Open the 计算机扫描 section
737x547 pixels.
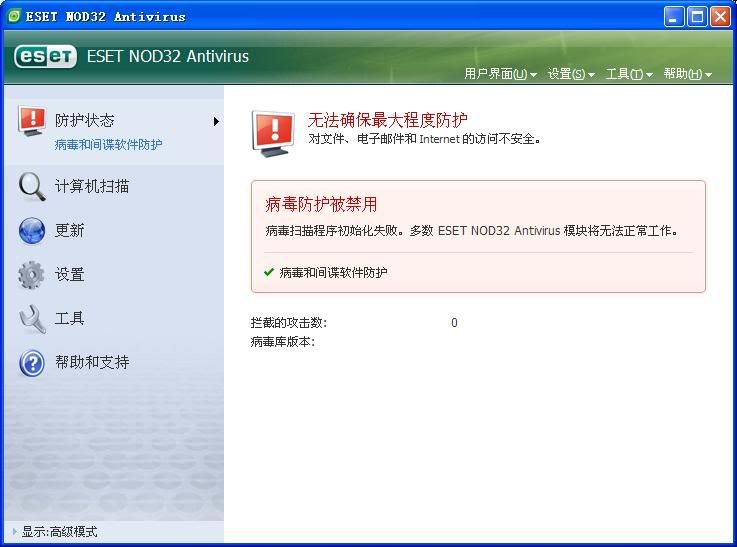(92, 187)
